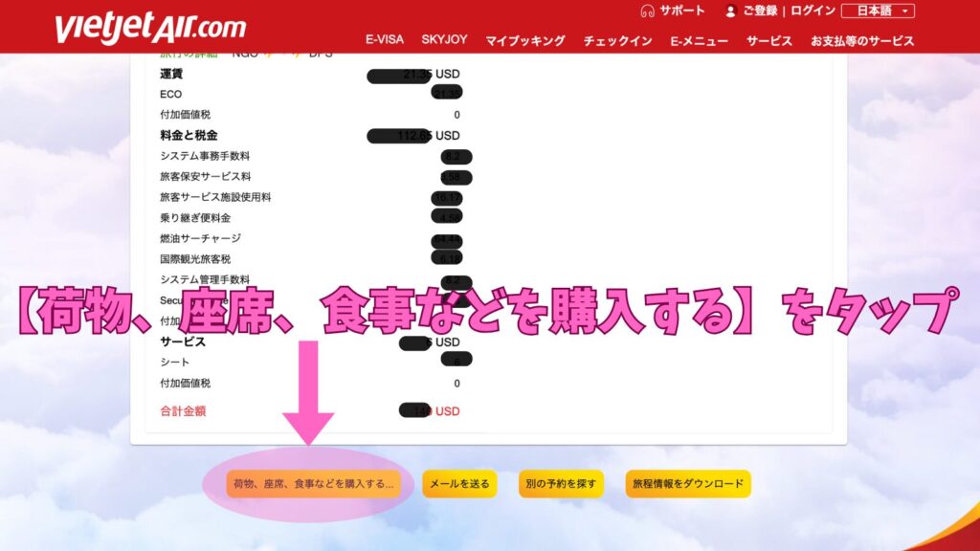Viewport: 980px width, 551px height.
Task: Click the ログイン link
Action: click(x=813, y=11)
